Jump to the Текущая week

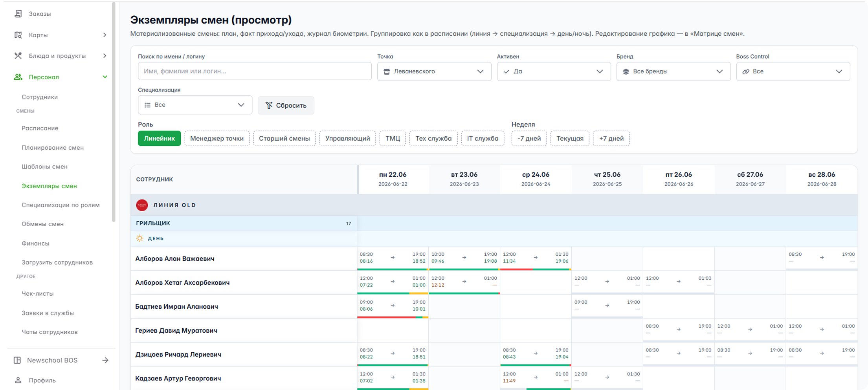point(570,138)
